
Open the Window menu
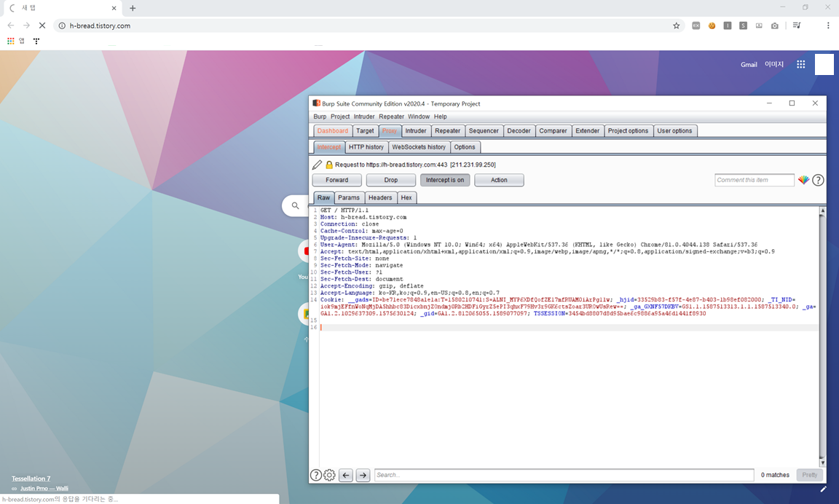pyautogui.click(x=419, y=117)
